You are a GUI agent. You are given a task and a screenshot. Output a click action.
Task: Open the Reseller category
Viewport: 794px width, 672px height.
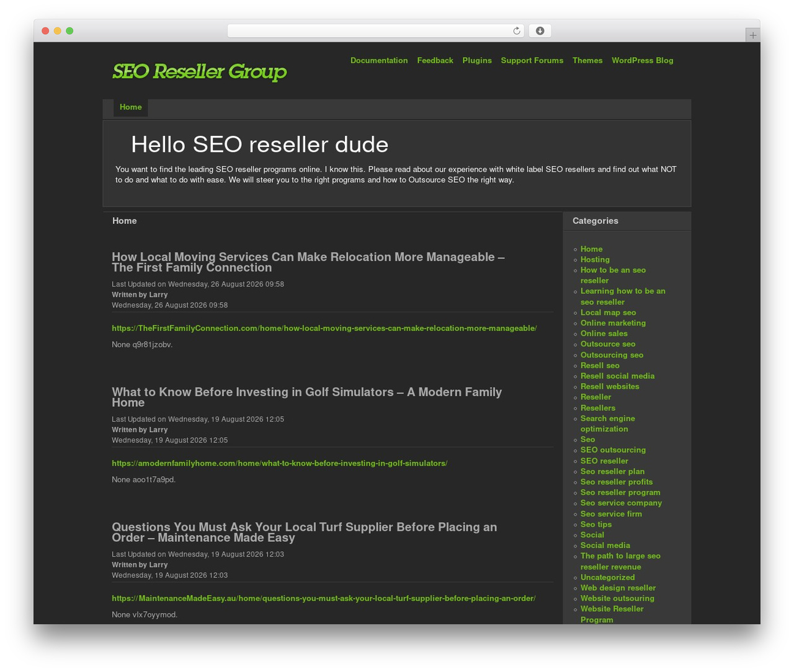(595, 397)
